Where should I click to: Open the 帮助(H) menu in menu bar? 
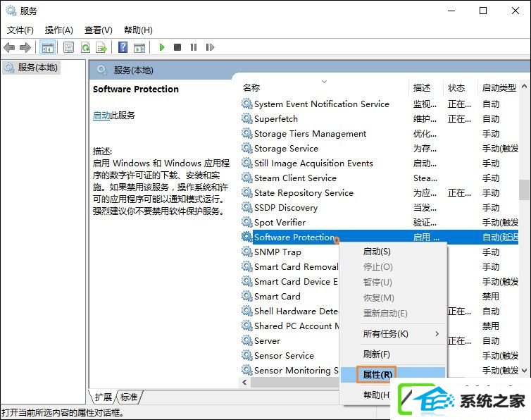[138, 30]
